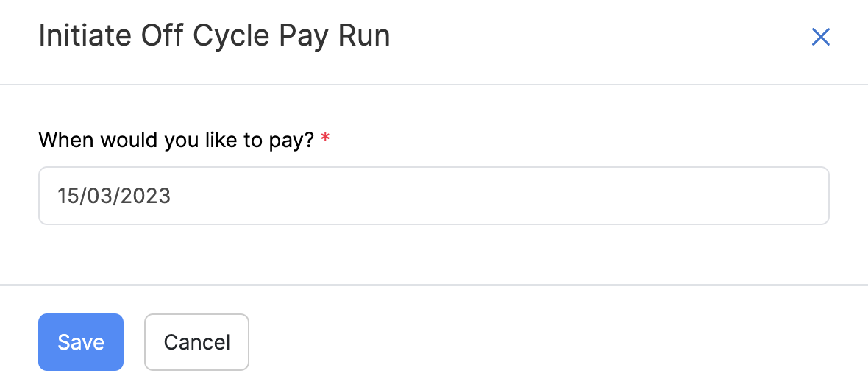Expand the payment date calendar
The height and width of the screenshot is (390, 868).
click(433, 196)
